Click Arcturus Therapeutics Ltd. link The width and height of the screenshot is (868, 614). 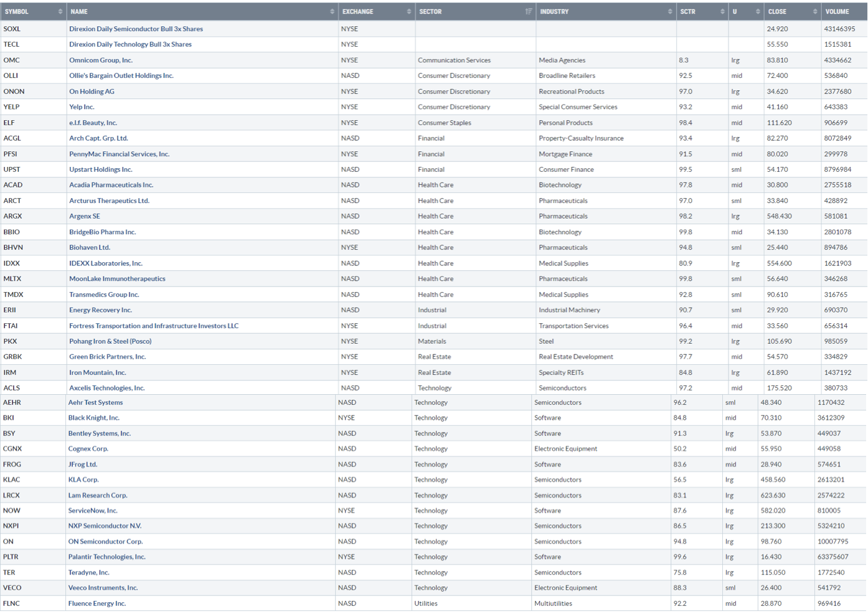(109, 201)
